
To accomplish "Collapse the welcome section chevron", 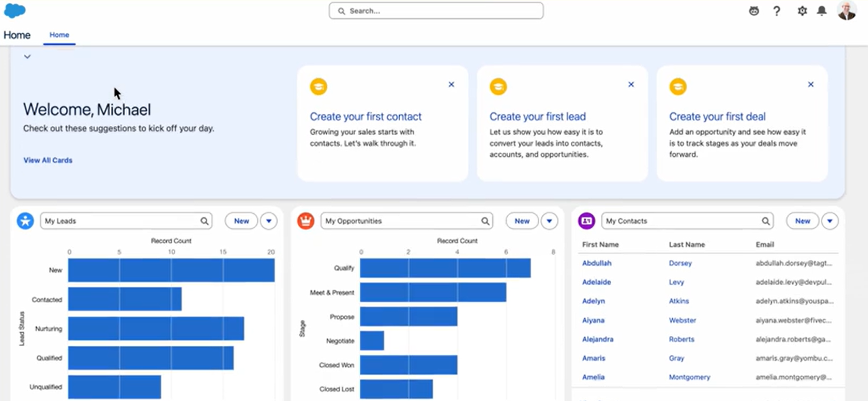I will tap(27, 57).
